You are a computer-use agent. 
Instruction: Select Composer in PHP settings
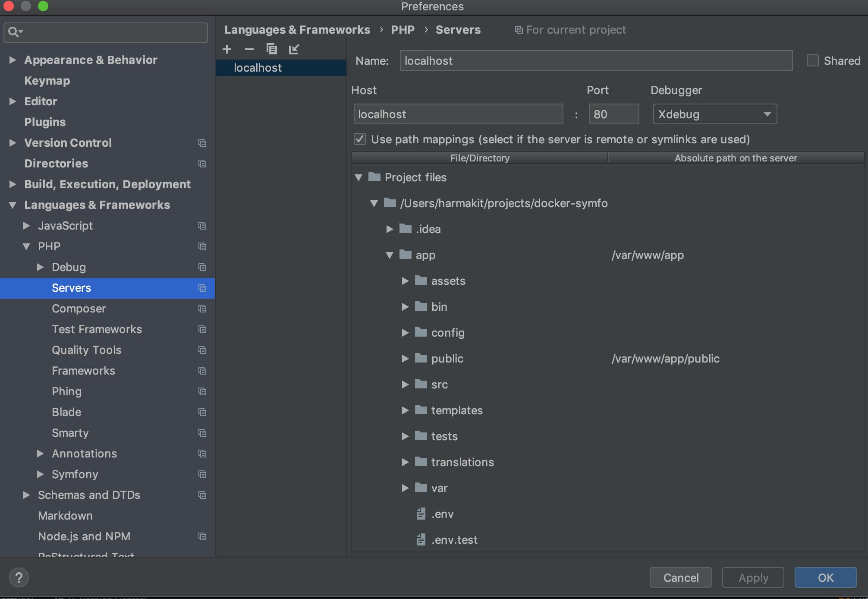coord(79,309)
